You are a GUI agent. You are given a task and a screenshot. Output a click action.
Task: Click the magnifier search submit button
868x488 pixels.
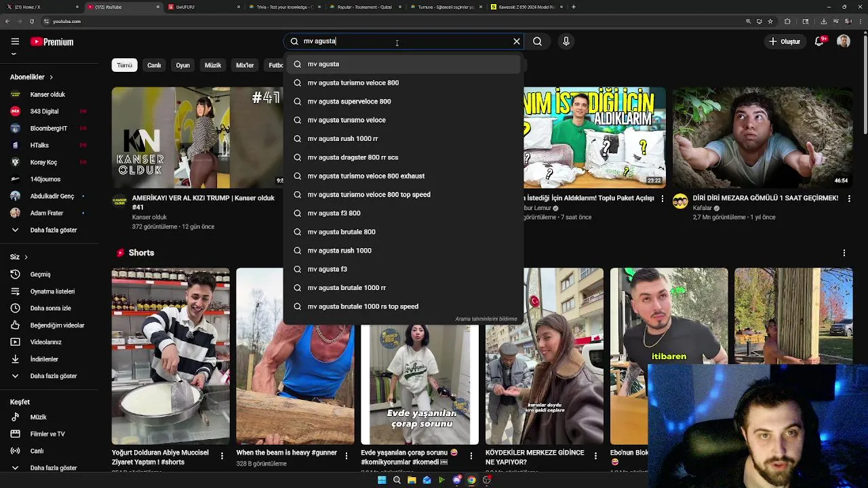point(537,41)
